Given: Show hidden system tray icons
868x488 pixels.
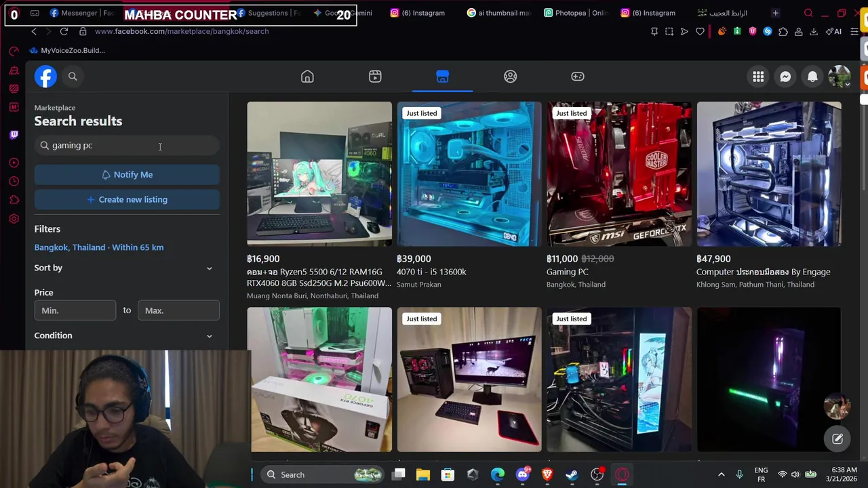Looking at the screenshot, I should click(x=721, y=474).
